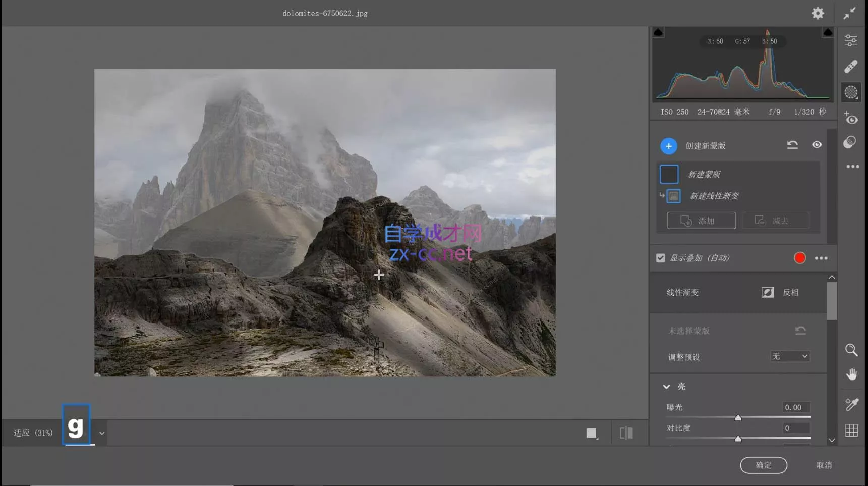
Task: Uncheck the 显示叠加 (自动) checkbox
Action: click(x=660, y=258)
